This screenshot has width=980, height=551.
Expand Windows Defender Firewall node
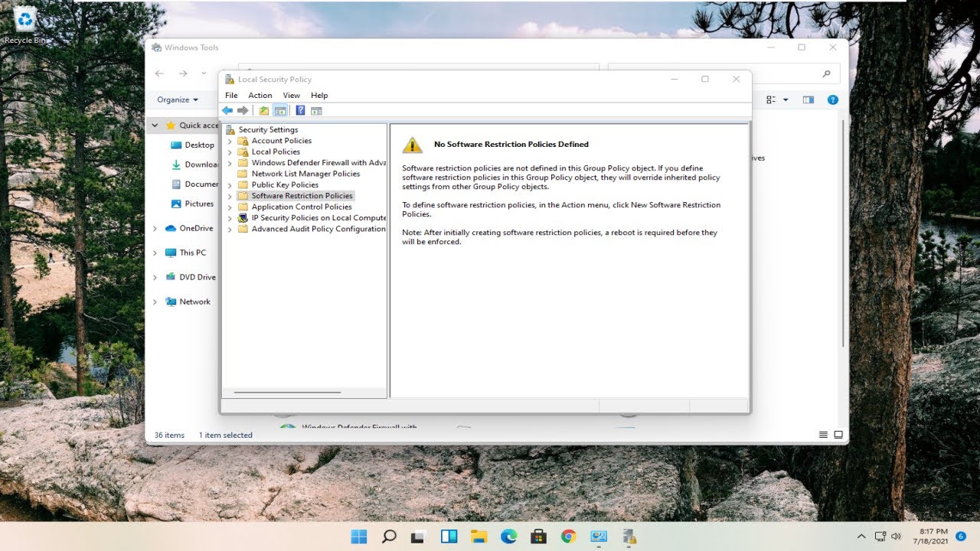tap(230, 163)
